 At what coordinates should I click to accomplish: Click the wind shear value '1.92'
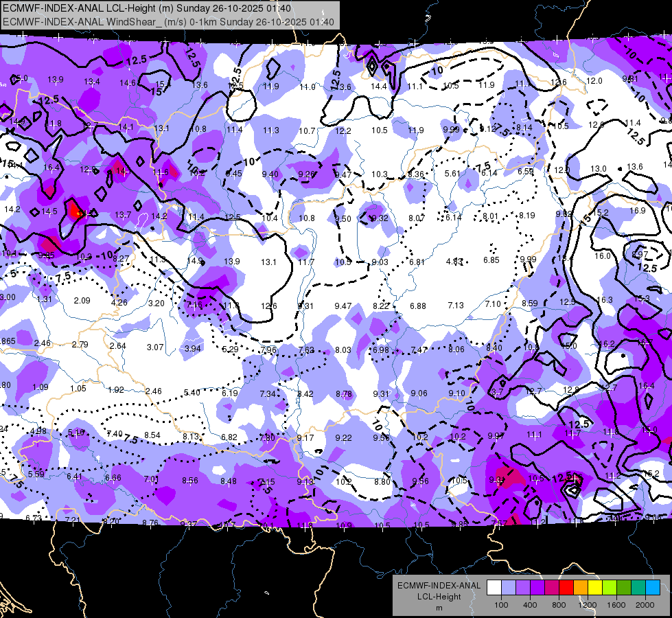(116, 390)
